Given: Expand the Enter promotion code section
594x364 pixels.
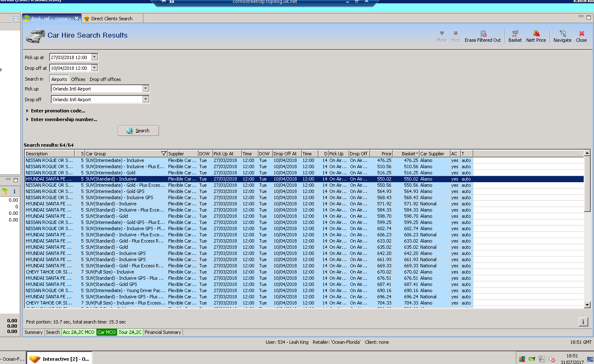Looking at the screenshot, I should pyautogui.click(x=58, y=111).
